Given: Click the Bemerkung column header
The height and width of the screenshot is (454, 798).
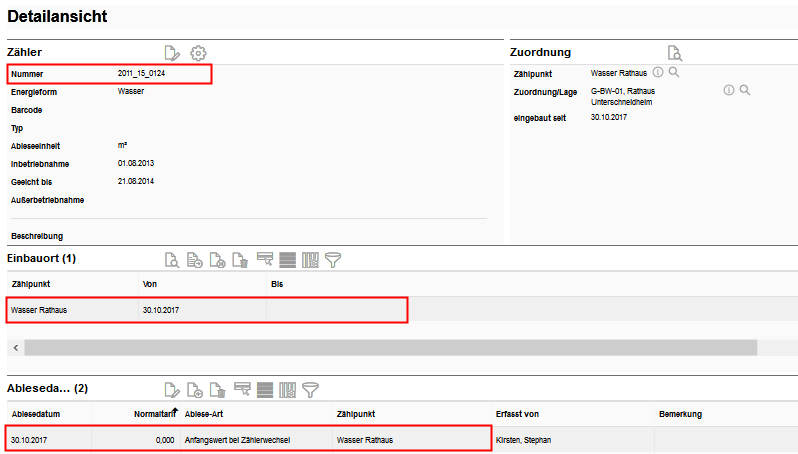Looking at the screenshot, I should (680, 414).
